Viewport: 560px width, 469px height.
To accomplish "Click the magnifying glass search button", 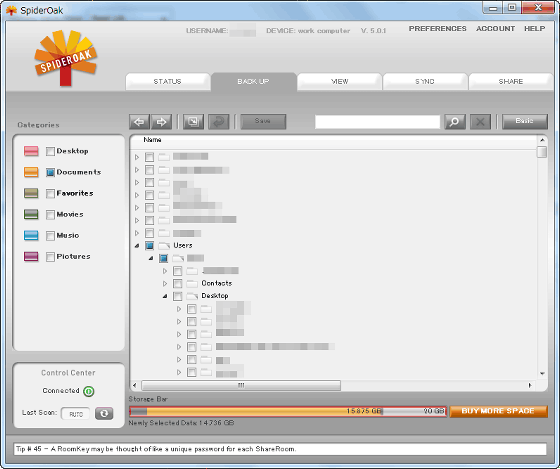I will coord(455,122).
